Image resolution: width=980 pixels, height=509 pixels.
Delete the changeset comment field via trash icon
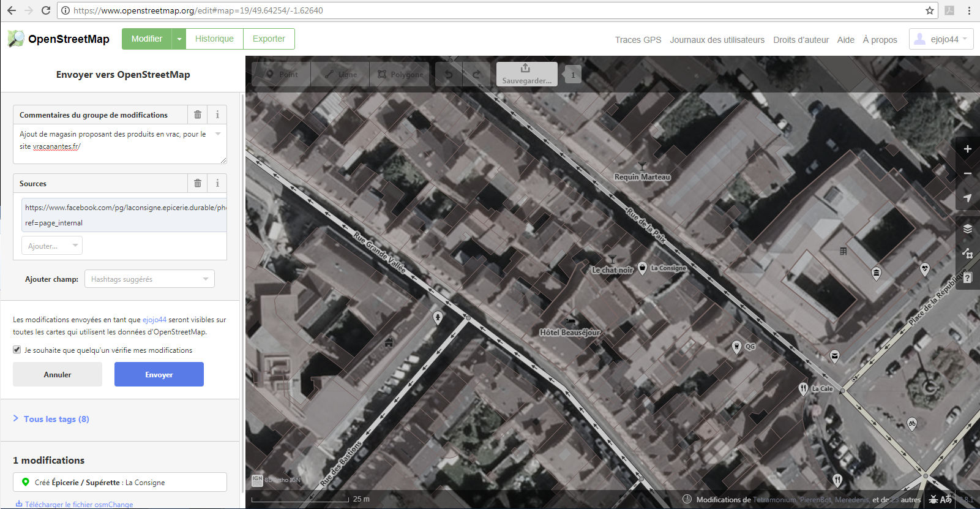[x=198, y=115]
